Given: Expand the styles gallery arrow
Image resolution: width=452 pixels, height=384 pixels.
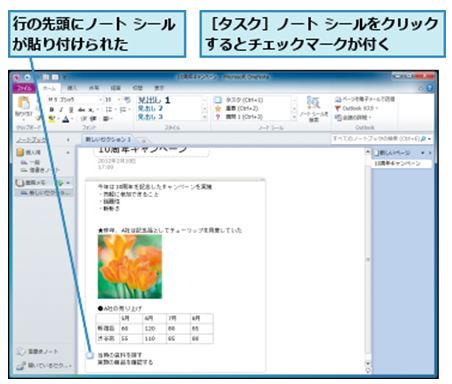Looking at the screenshot, I should (205, 117).
